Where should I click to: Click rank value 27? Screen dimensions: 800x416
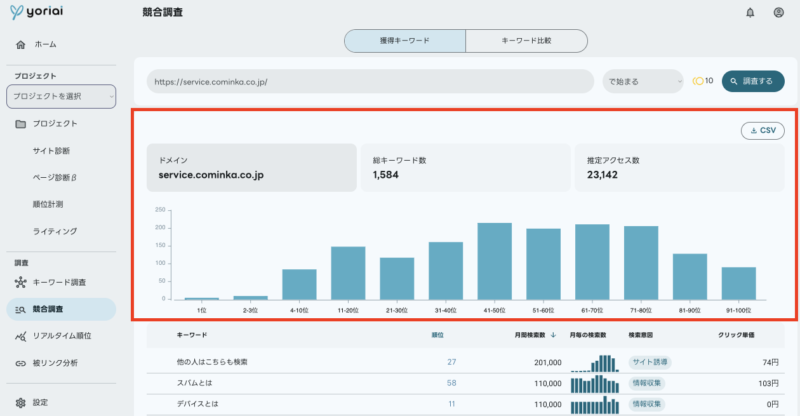click(x=452, y=362)
